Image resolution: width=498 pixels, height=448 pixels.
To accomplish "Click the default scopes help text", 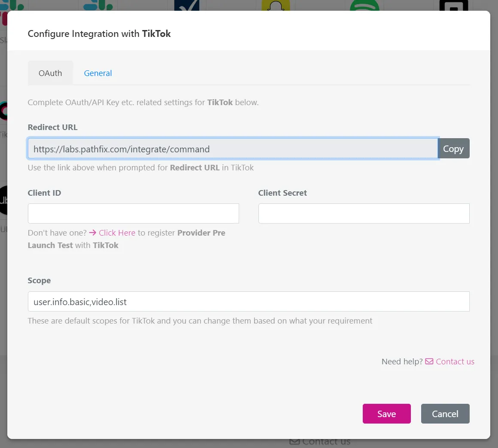I will (x=200, y=321).
